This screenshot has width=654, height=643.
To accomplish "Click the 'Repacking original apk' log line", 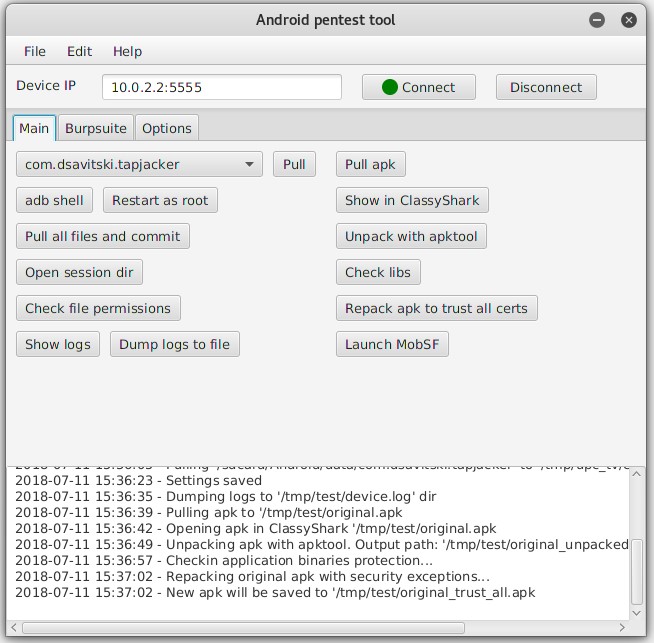I will tap(252, 576).
